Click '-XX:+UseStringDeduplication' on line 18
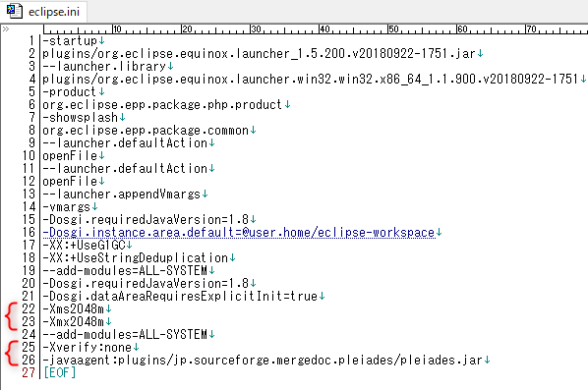The width and height of the screenshot is (588, 390). pyautogui.click(x=135, y=257)
